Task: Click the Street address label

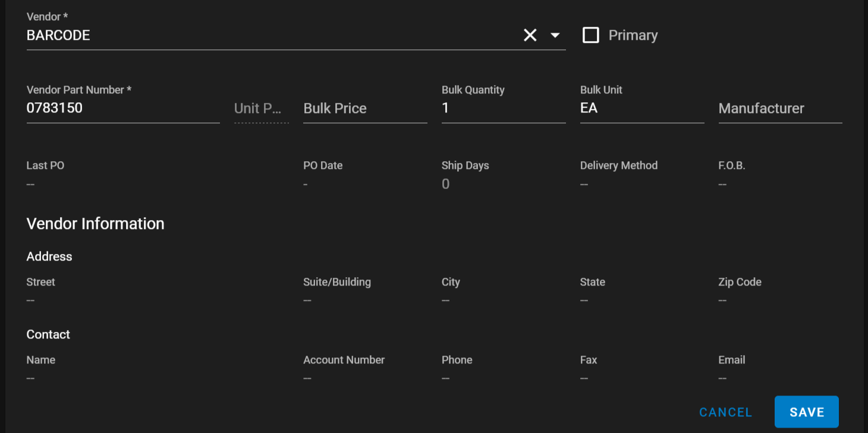Action: (40, 282)
